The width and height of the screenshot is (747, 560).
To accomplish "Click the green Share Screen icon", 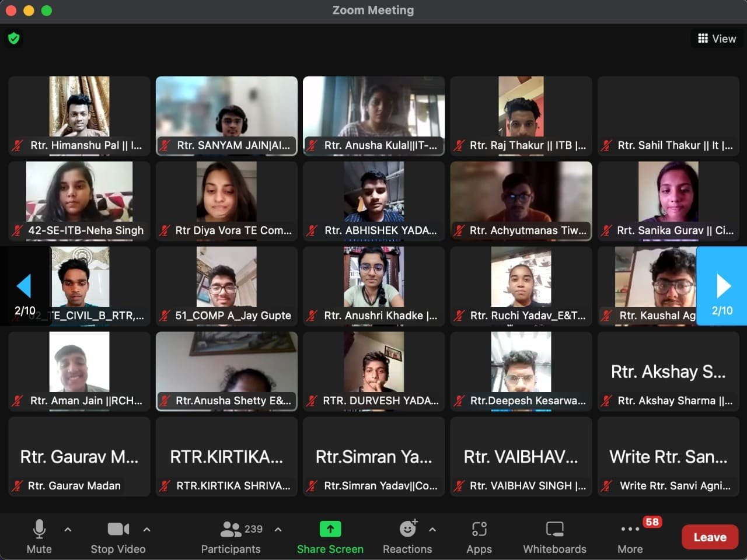I will 330,528.
